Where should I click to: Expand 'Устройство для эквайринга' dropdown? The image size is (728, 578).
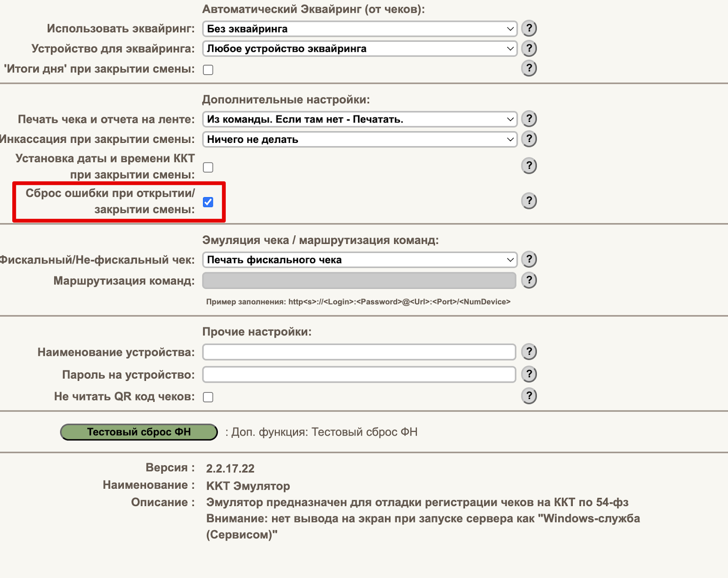(x=359, y=49)
